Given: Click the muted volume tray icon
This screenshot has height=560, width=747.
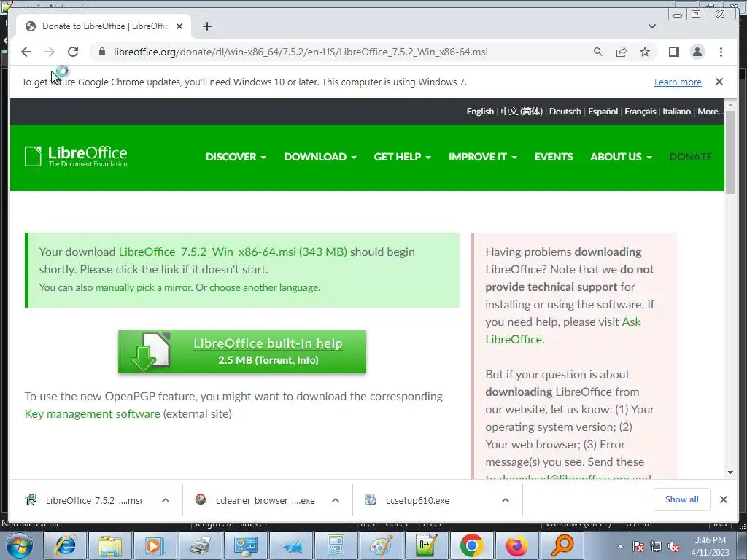Looking at the screenshot, I should pyautogui.click(x=673, y=547).
